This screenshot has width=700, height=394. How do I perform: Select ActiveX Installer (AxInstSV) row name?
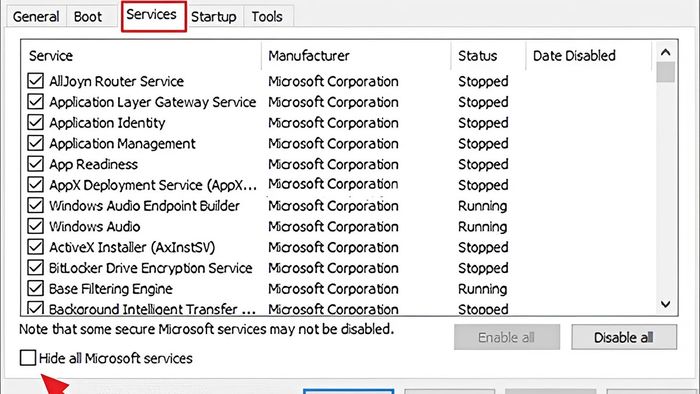tap(132, 247)
